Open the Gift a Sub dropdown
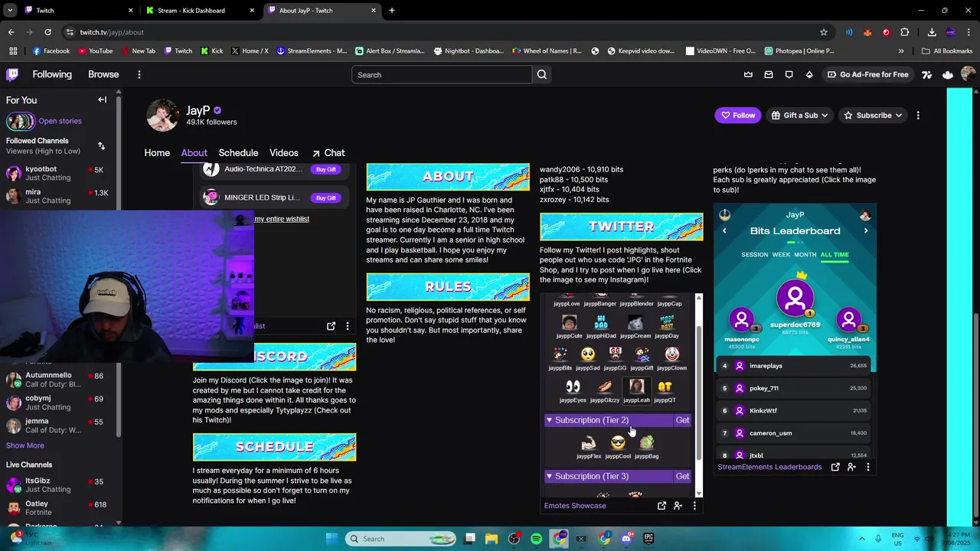Image resolution: width=980 pixels, height=551 pixels. point(799,116)
